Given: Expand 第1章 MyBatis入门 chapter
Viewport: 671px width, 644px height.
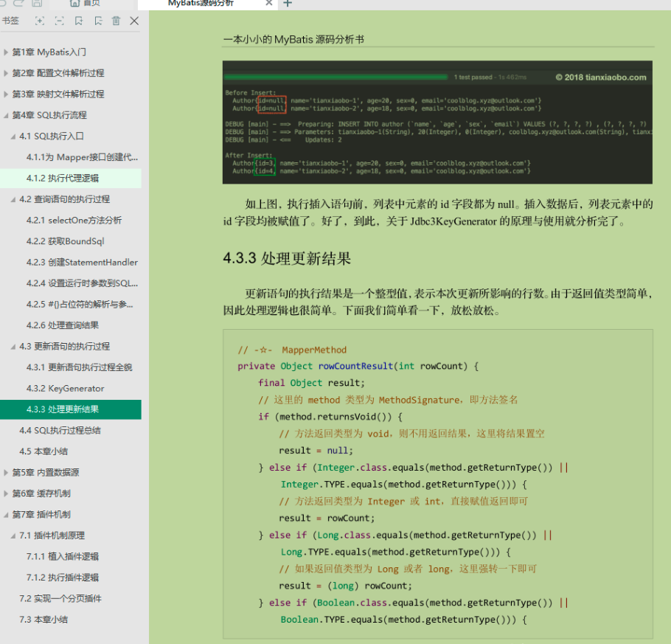Looking at the screenshot, I should click(6, 52).
